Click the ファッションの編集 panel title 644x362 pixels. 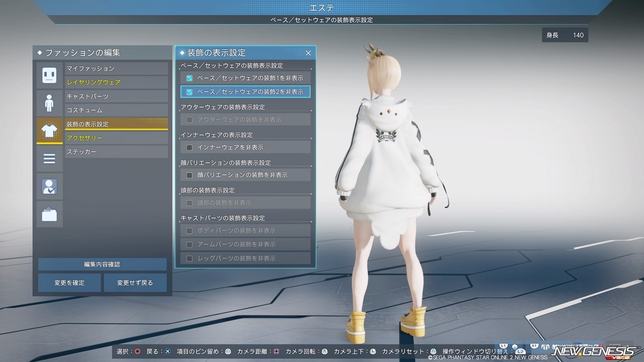[83, 53]
